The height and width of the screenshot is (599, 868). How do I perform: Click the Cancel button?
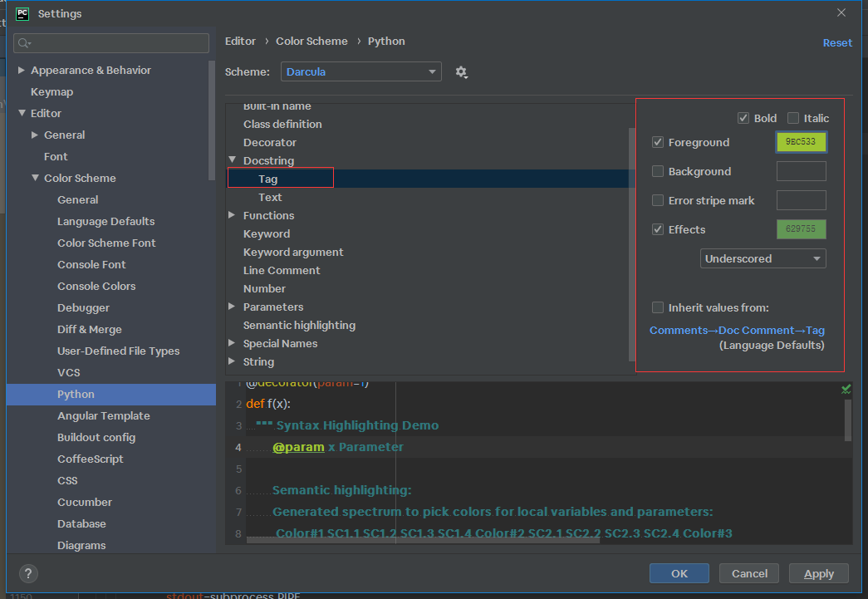click(x=749, y=573)
